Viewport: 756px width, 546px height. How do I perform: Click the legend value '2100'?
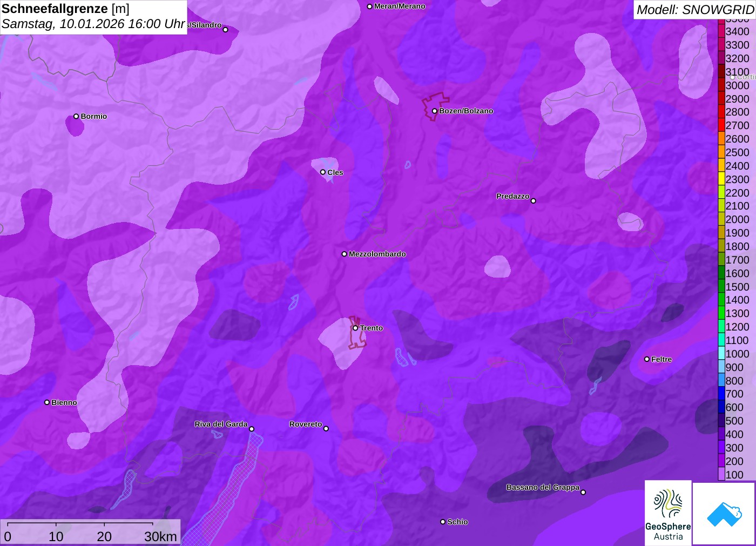pyautogui.click(x=737, y=206)
